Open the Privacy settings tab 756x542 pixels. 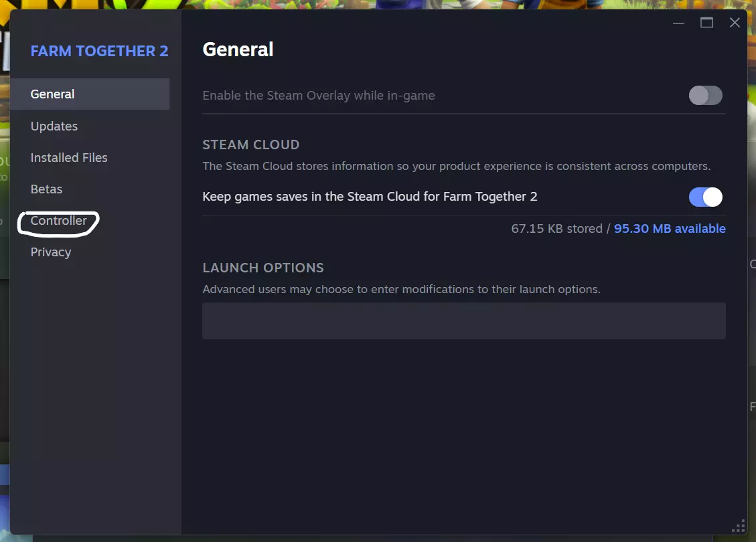point(51,252)
